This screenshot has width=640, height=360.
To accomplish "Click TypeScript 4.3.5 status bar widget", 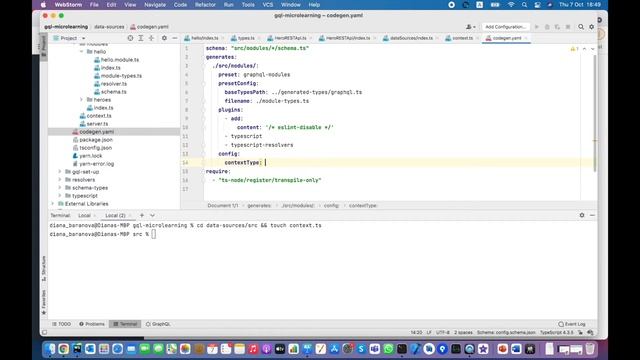I will coord(557,333).
